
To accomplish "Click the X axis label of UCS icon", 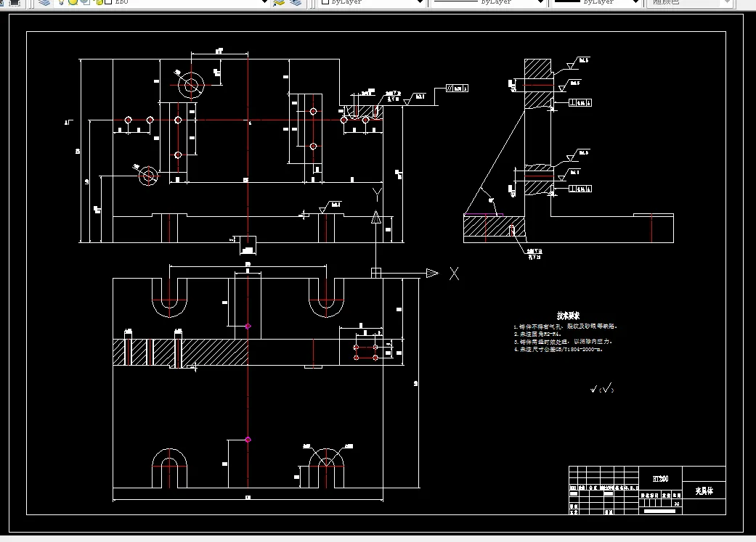I will (x=454, y=274).
